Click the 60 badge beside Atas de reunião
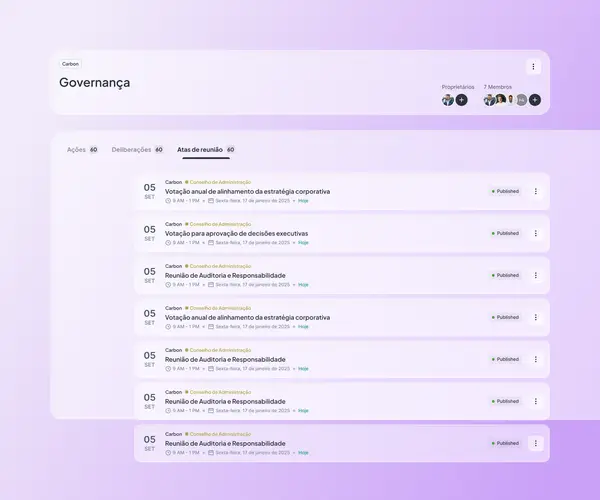 [x=230, y=150]
